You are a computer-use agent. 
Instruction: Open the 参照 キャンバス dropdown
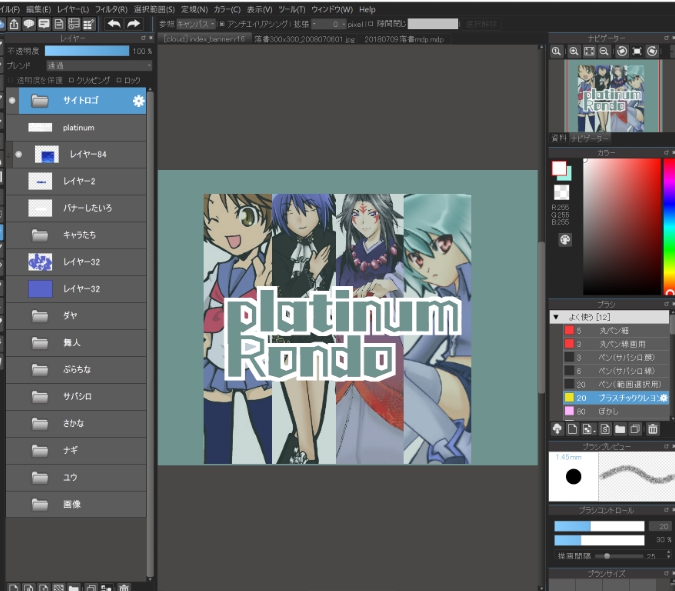[x=196, y=24]
